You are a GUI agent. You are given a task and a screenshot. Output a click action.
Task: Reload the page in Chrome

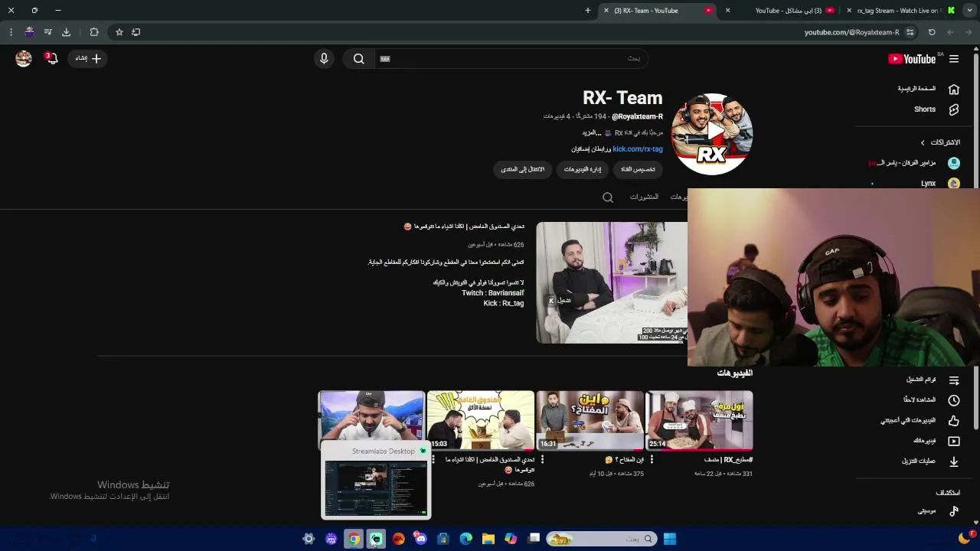tap(932, 32)
